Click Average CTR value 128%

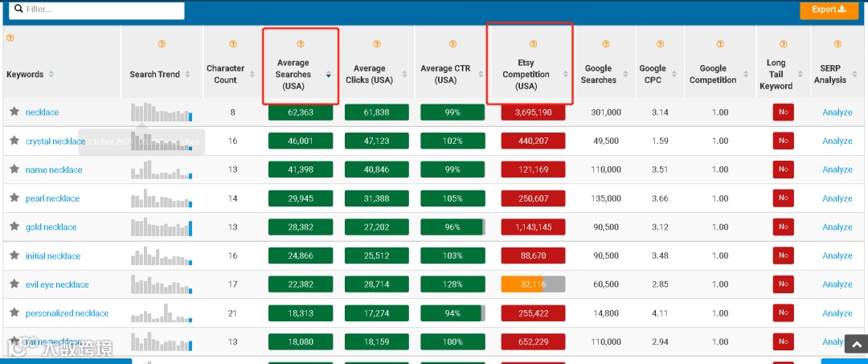(x=452, y=284)
